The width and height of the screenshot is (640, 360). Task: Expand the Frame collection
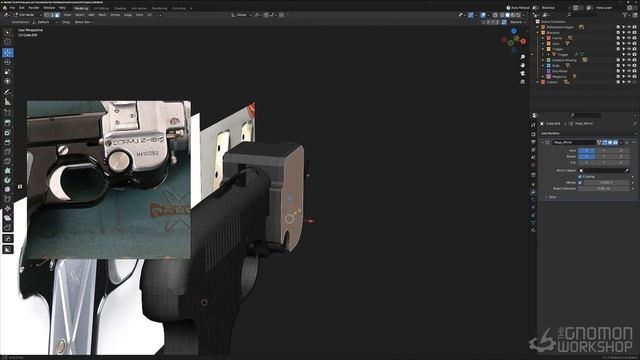click(543, 38)
